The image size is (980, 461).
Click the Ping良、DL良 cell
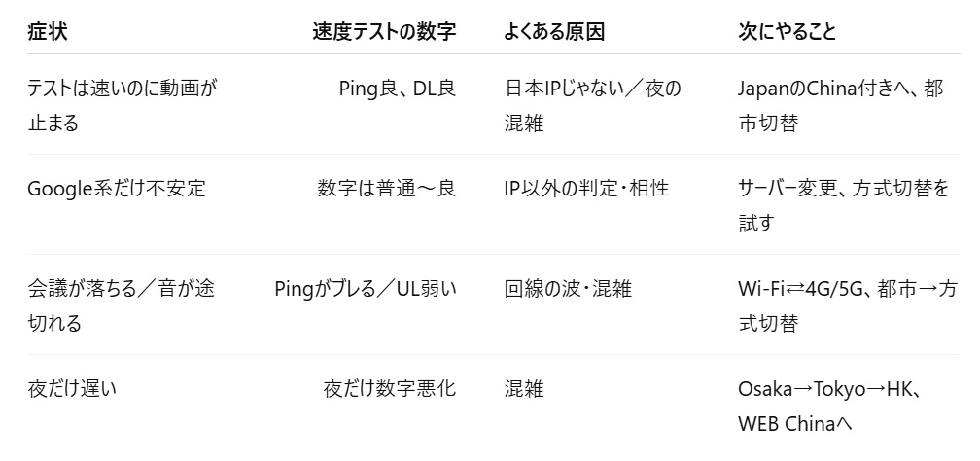(x=397, y=89)
